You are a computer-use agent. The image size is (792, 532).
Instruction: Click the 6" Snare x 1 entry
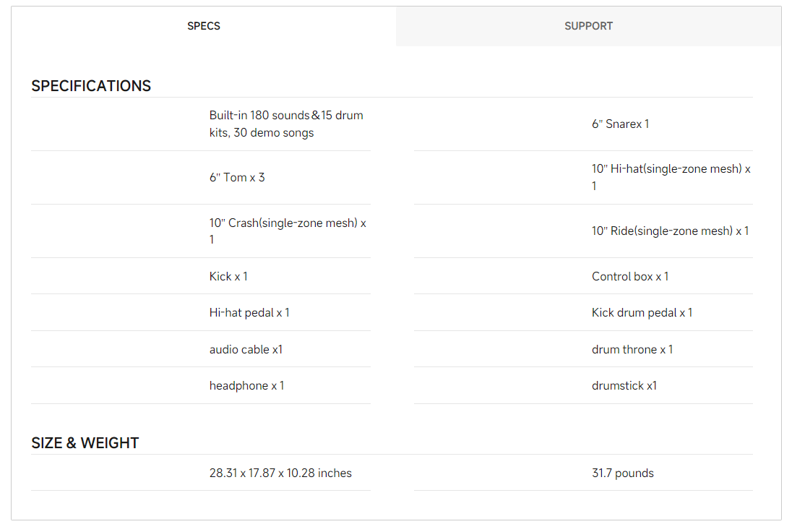coord(620,124)
